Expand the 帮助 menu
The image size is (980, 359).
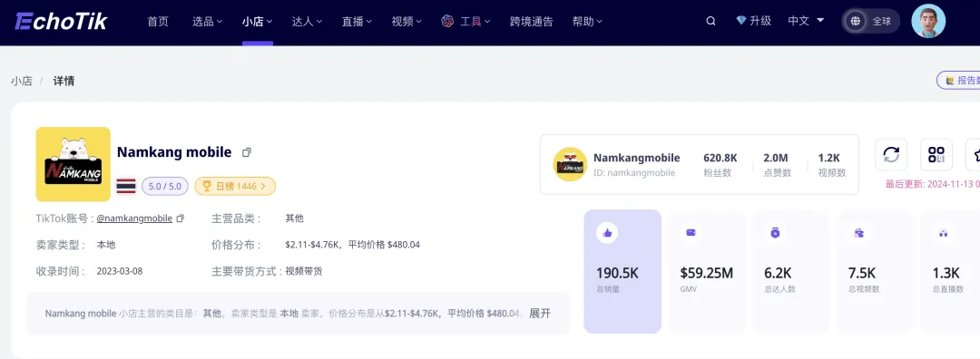587,21
